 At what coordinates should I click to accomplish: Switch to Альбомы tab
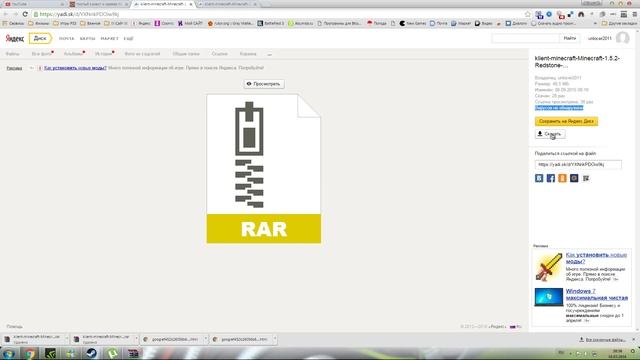pos(74,54)
